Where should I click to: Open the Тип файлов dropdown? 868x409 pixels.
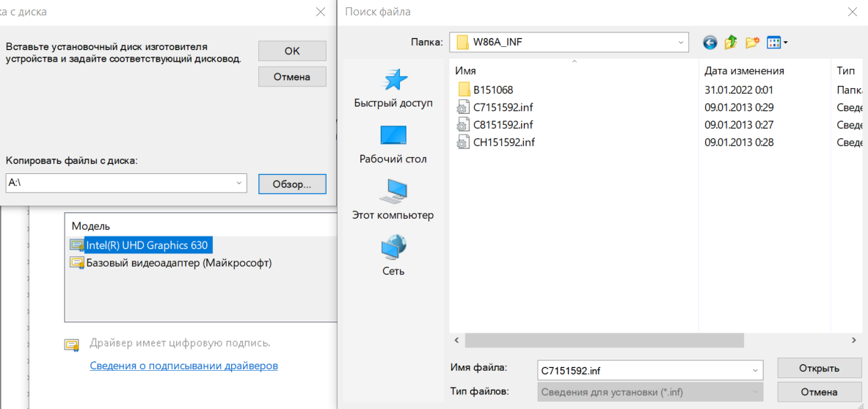(650, 392)
